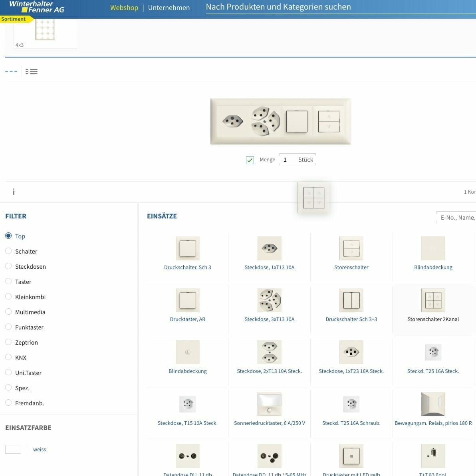Select the Steckdosen filter option
The image size is (476, 476).
(8, 266)
